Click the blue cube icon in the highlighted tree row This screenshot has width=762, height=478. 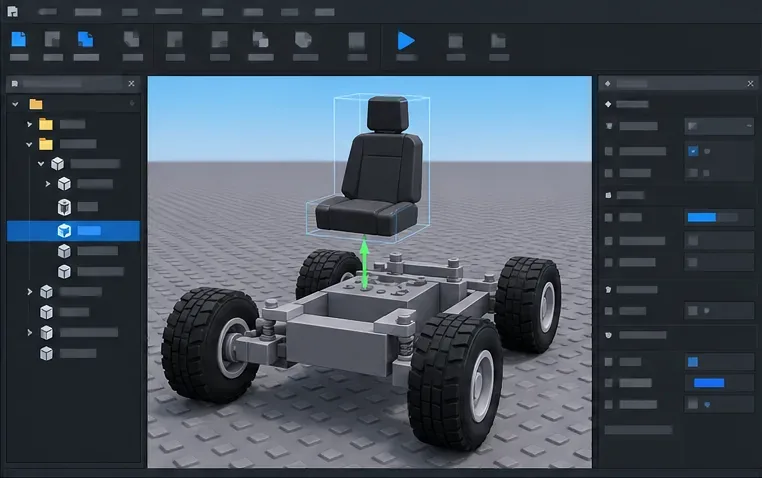pos(64,231)
